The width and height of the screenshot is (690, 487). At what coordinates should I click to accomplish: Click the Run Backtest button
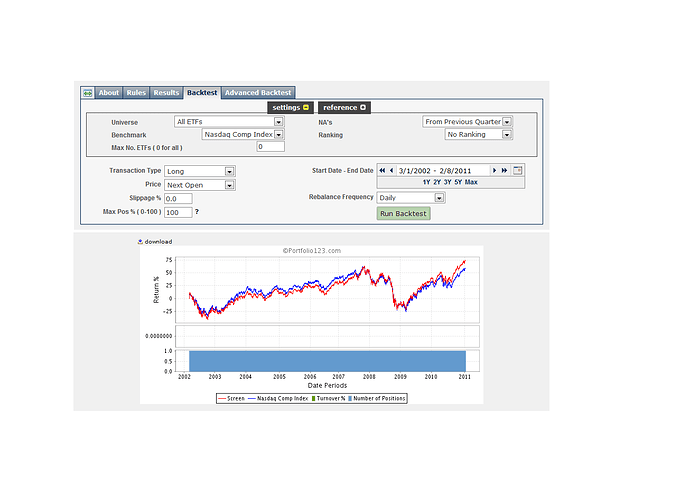(403, 214)
